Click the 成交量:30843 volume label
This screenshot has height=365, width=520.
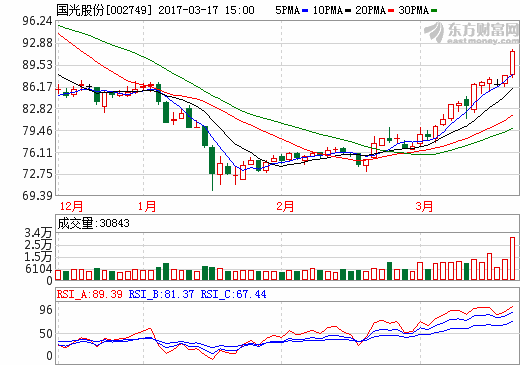point(93,223)
